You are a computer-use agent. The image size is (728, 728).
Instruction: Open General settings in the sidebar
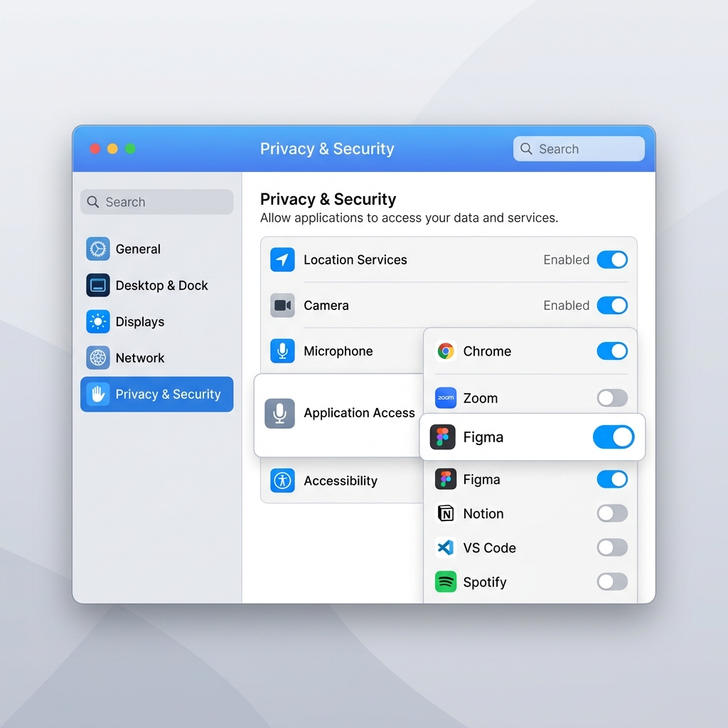pyautogui.click(x=157, y=249)
